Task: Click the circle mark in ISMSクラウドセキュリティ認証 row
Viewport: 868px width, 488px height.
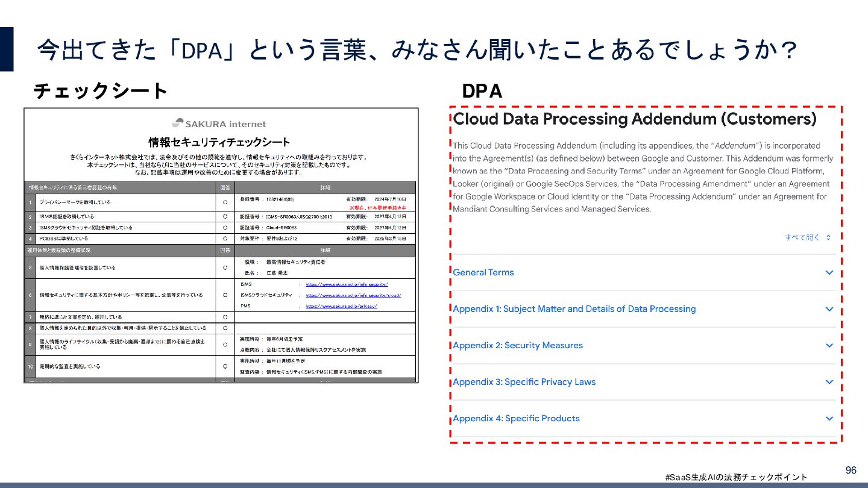Action: pyautogui.click(x=225, y=228)
